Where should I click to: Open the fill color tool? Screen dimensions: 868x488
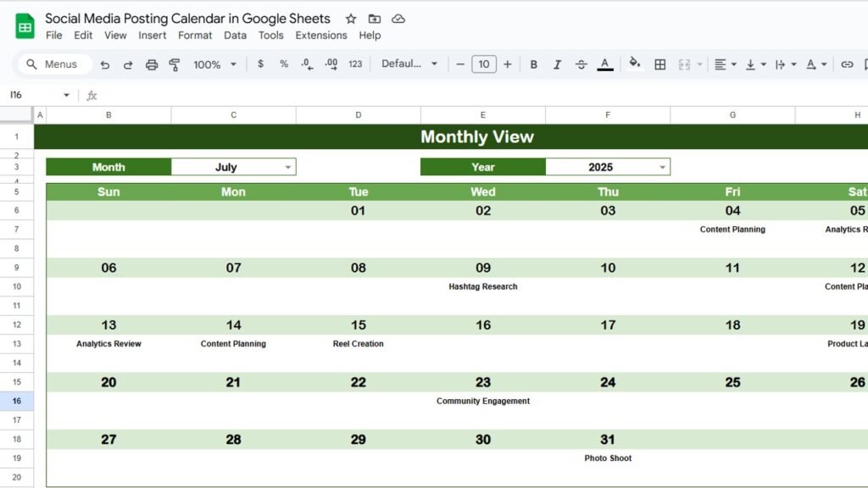pos(635,64)
